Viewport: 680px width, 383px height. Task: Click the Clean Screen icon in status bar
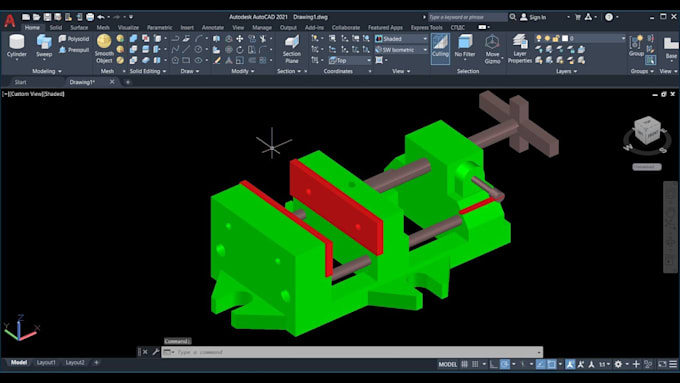pos(662,364)
